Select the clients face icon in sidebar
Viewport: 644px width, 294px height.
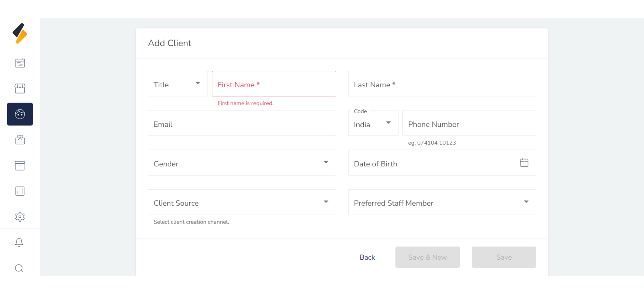click(20, 114)
